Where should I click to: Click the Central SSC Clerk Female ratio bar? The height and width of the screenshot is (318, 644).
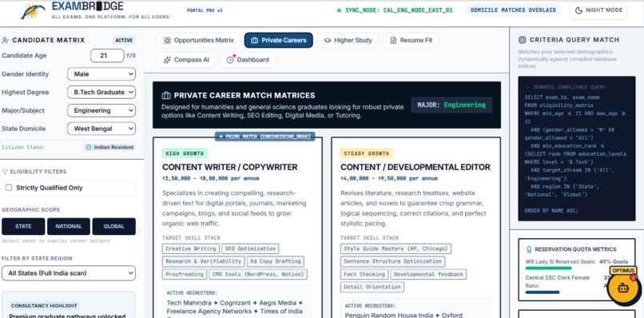coord(543,292)
